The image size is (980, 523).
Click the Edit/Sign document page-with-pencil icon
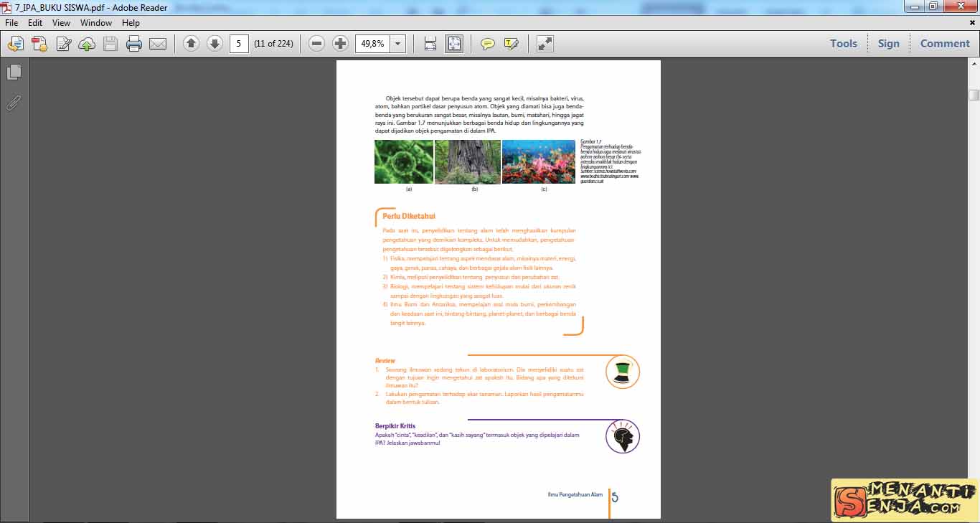coord(63,44)
